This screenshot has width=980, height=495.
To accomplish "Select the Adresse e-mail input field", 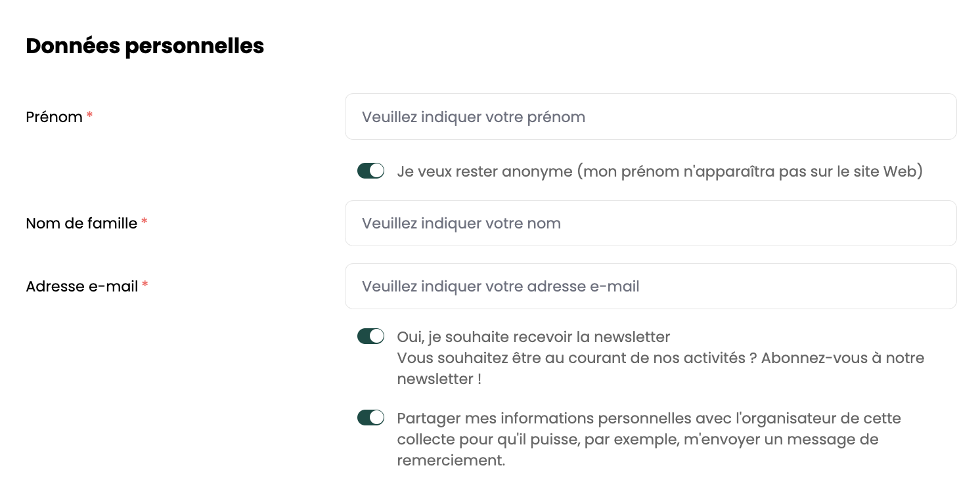I will tap(650, 286).
